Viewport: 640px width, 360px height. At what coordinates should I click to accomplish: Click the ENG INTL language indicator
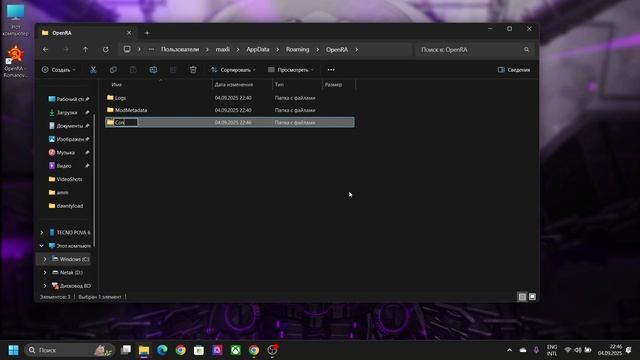(552, 350)
